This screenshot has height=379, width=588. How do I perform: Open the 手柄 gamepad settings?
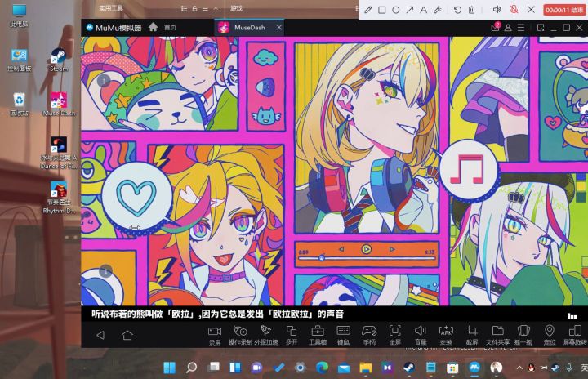coord(369,335)
